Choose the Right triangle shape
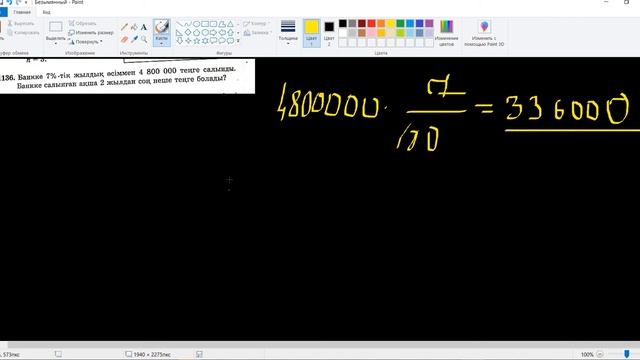This screenshot has width=640, height=360. (x=179, y=32)
